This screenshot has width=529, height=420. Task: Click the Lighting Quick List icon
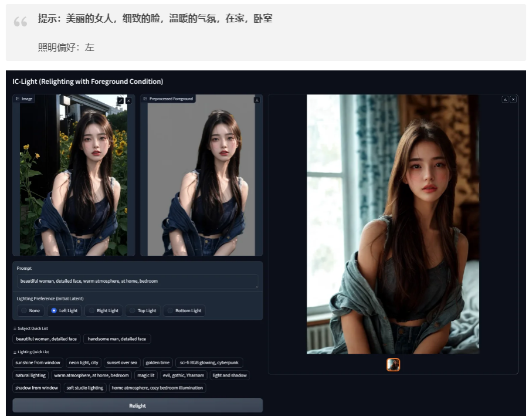pos(15,352)
